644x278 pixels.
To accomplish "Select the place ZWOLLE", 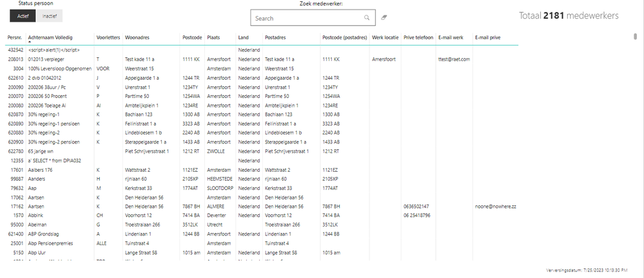I will click(x=215, y=151).
